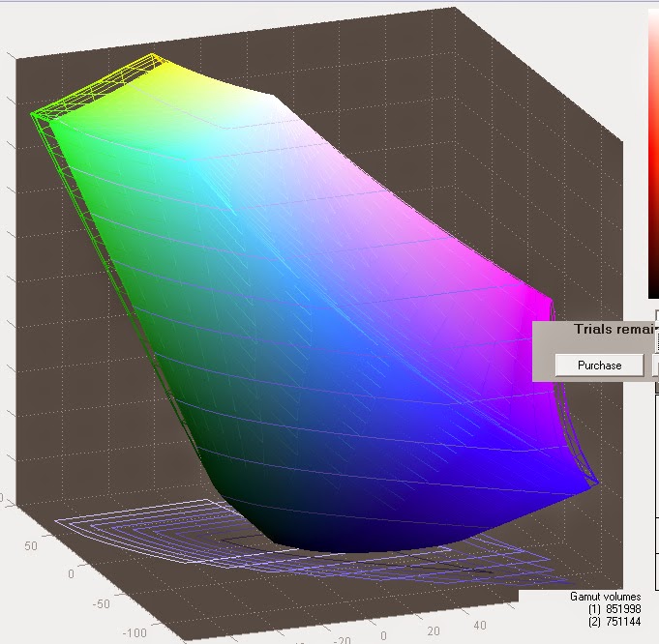Click the axis tick label 40
This screenshot has width=659, height=644.
pos(480,625)
